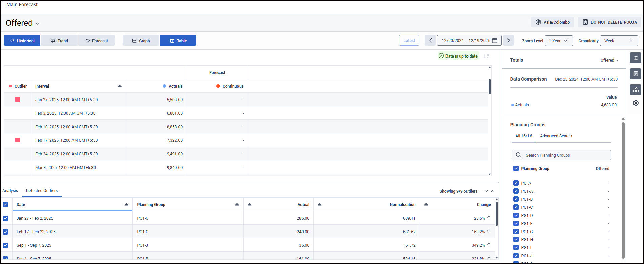Open the Advanced Search tab
The height and width of the screenshot is (264, 644).
click(x=556, y=136)
